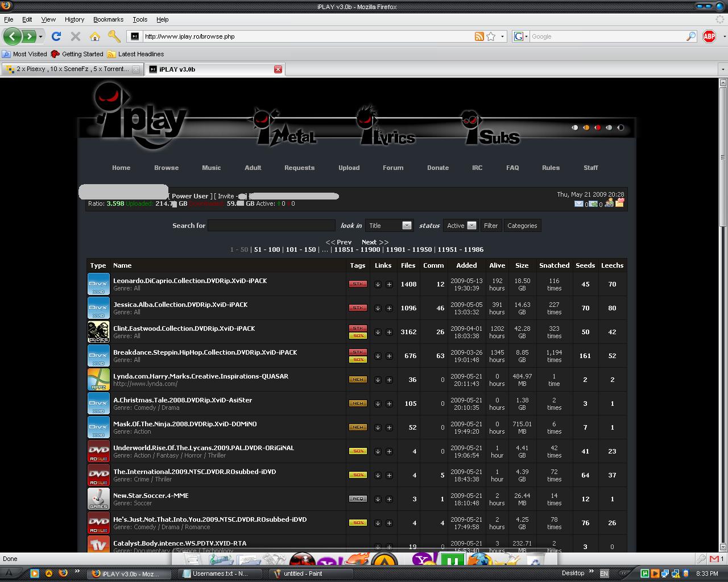Open the Forum navigation link

coord(393,168)
